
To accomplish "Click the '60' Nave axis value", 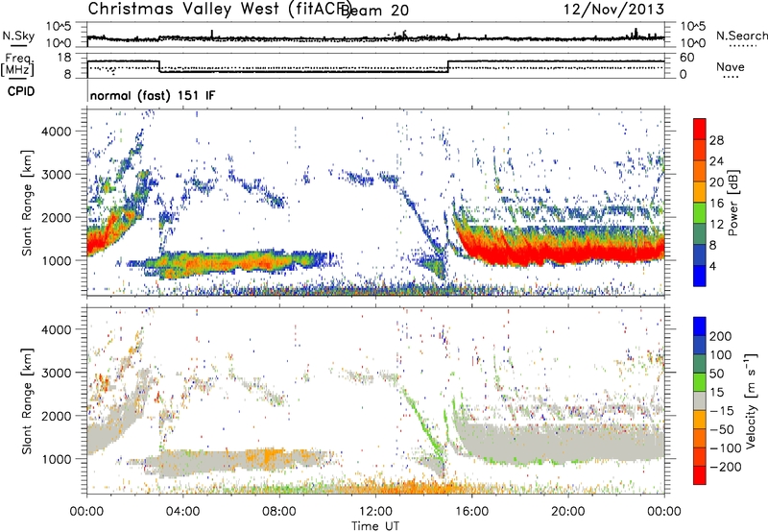I will pyautogui.click(x=687, y=58).
